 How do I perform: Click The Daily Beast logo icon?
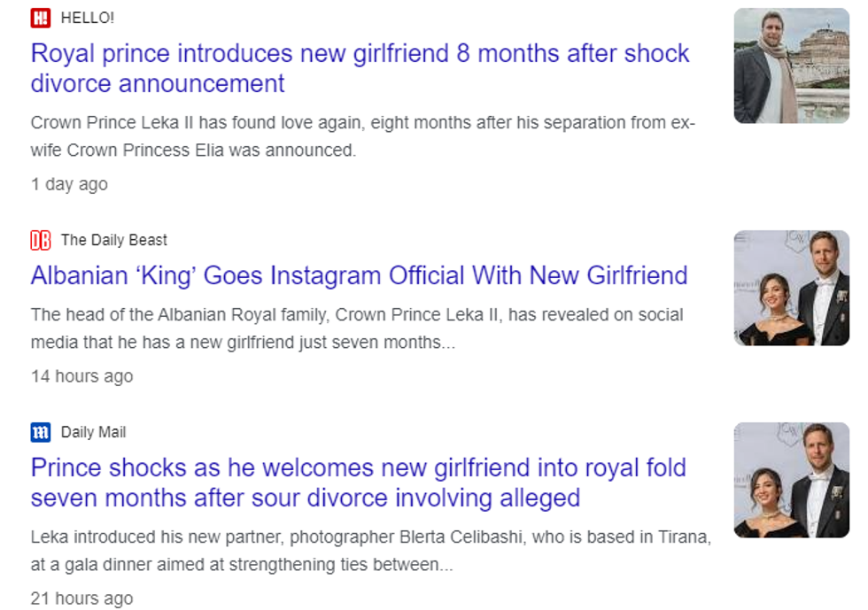(x=41, y=240)
